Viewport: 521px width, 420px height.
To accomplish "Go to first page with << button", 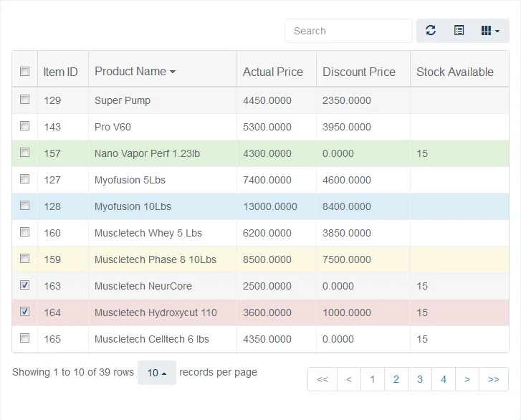I will coord(322,379).
